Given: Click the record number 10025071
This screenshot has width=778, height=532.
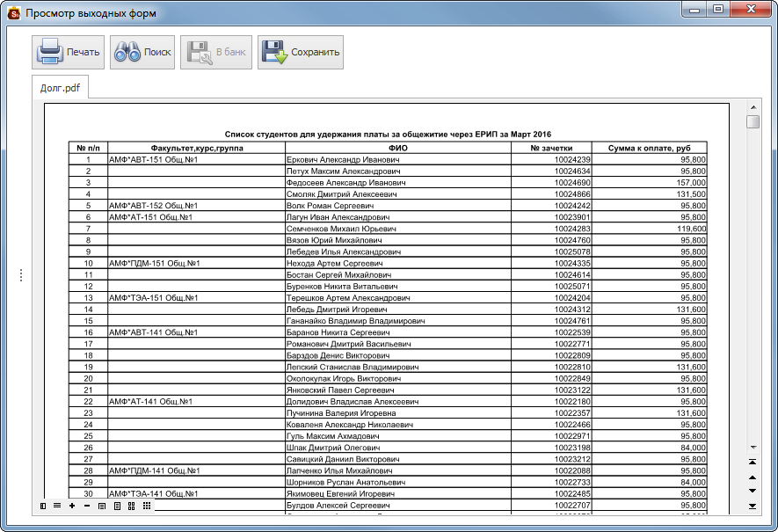Looking at the screenshot, I should pos(572,287).
